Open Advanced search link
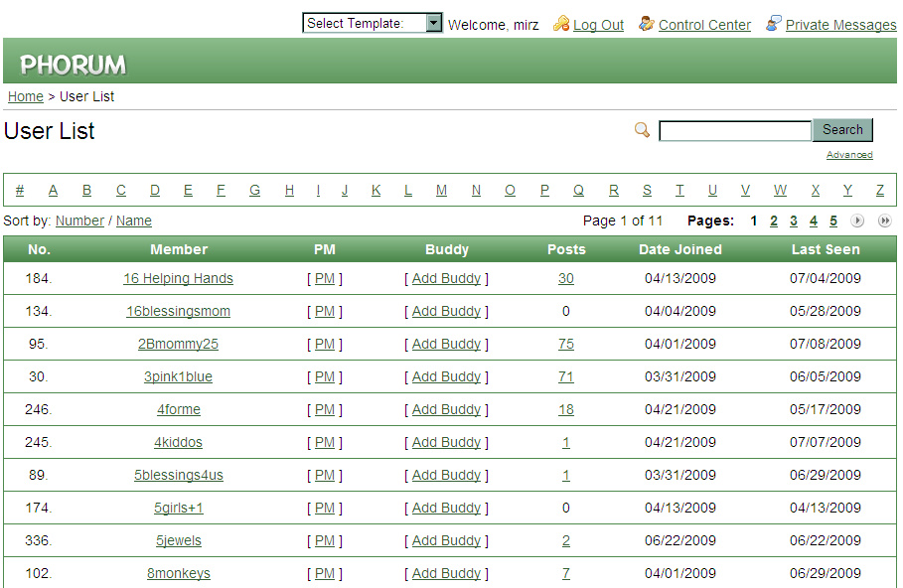903x588 pixels. coord(849,155)
